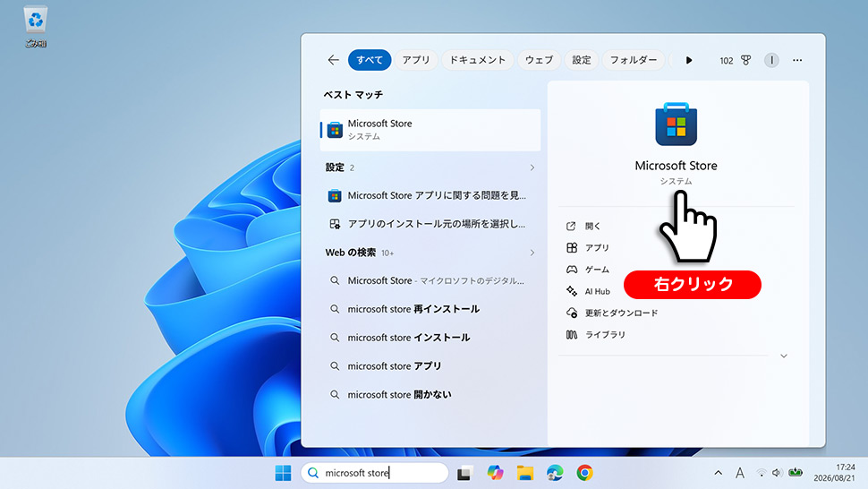The width and height of the screenshot is (868, 489).
Task: Open Task View from taskbar
Action: tap(464, 473)
